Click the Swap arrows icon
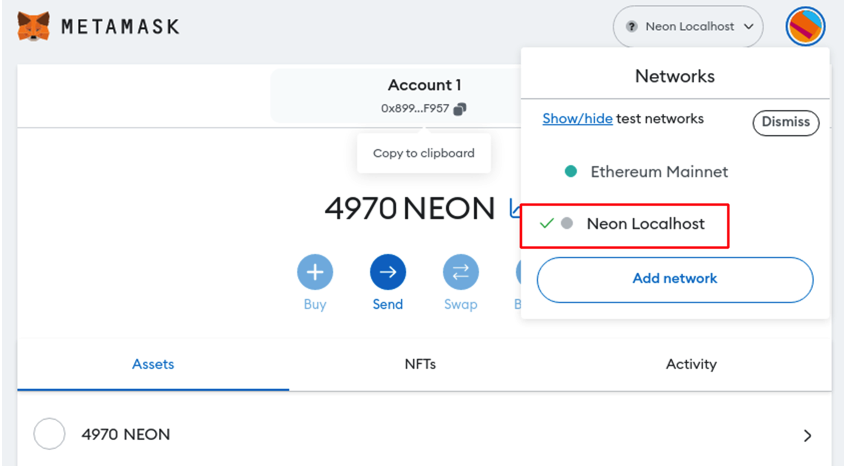Screen dimensions: 844x466 click(461, 272)
